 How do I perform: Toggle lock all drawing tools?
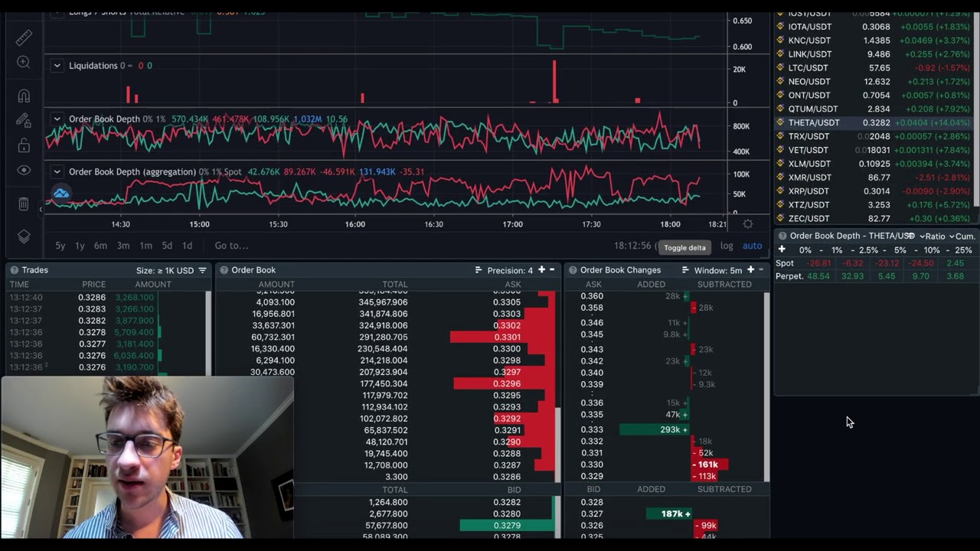24,145
